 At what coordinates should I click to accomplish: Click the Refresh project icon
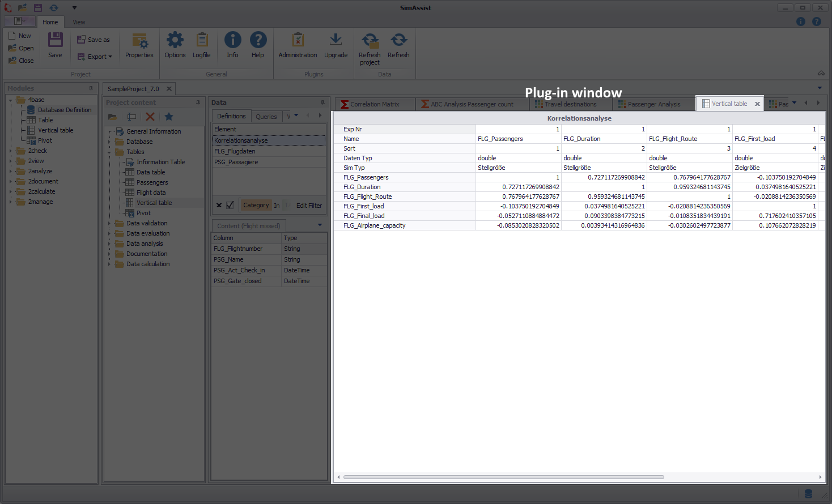pos(370,45)
